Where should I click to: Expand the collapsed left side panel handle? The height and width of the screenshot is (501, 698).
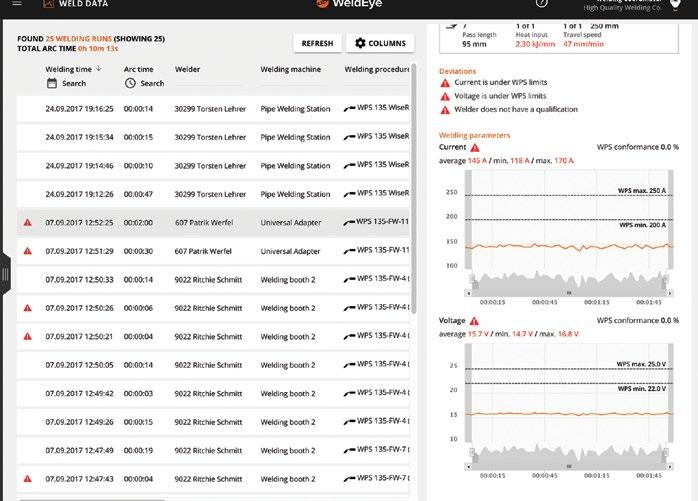point(5,274)
